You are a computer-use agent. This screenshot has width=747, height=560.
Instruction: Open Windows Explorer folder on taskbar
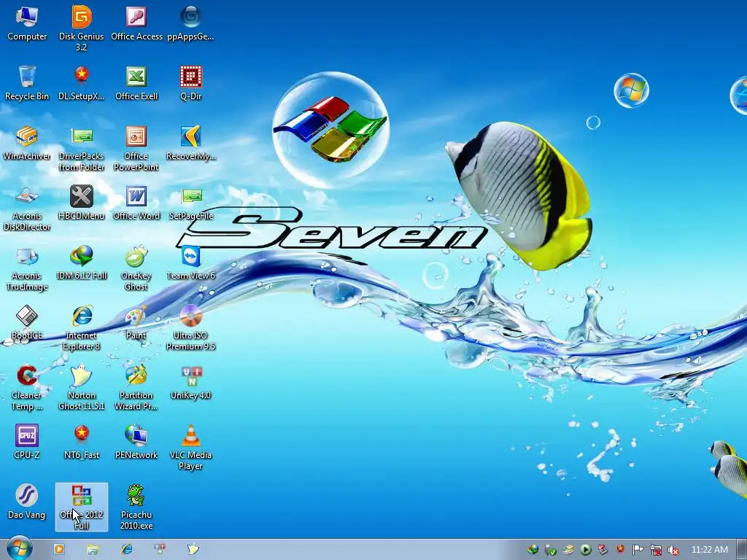pyautogui.click(x=93, y=550)
